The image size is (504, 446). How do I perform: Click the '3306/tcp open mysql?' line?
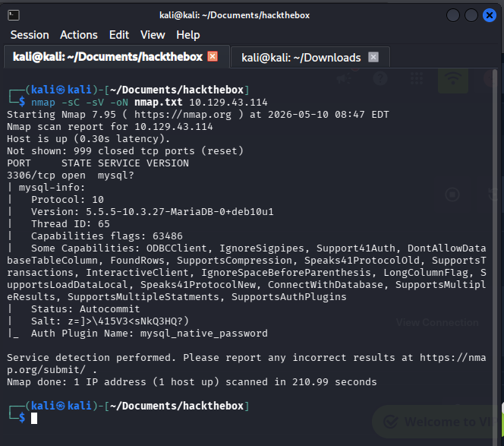point(71,176)
